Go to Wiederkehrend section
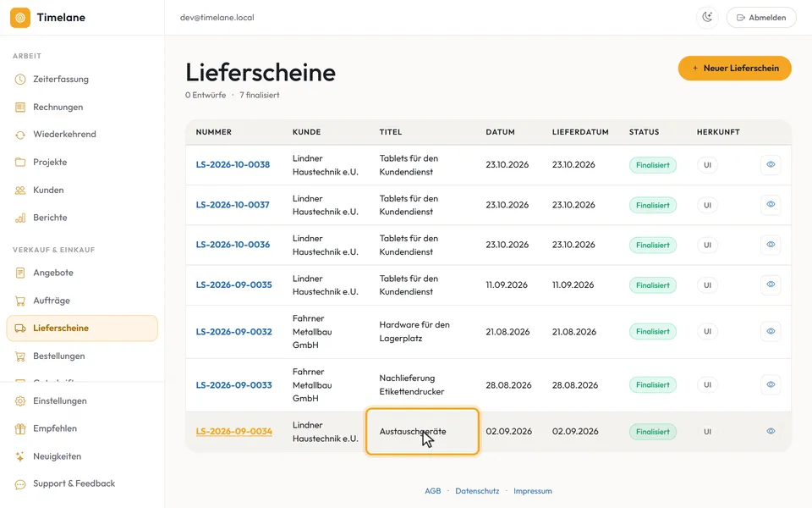Image resolution: width=812 pixels, height=508 pixels. [x=82, y=135]
